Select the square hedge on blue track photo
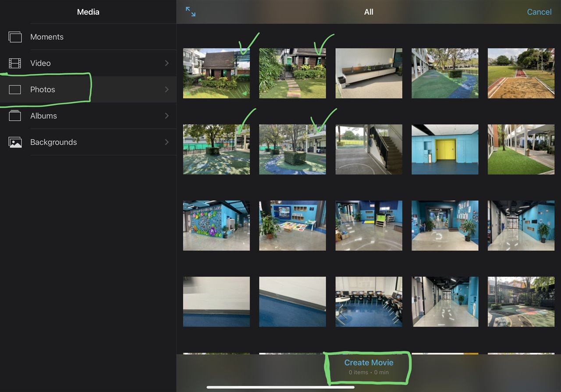This screenshot has width=561, height=392. click(292, 150)
